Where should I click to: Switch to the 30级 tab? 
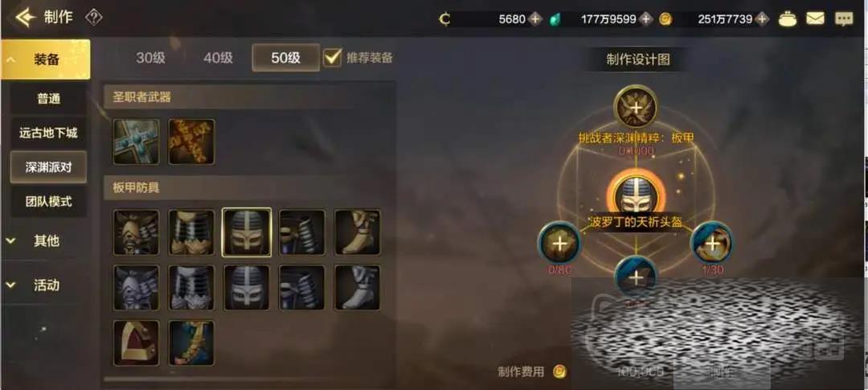[150, 58]
